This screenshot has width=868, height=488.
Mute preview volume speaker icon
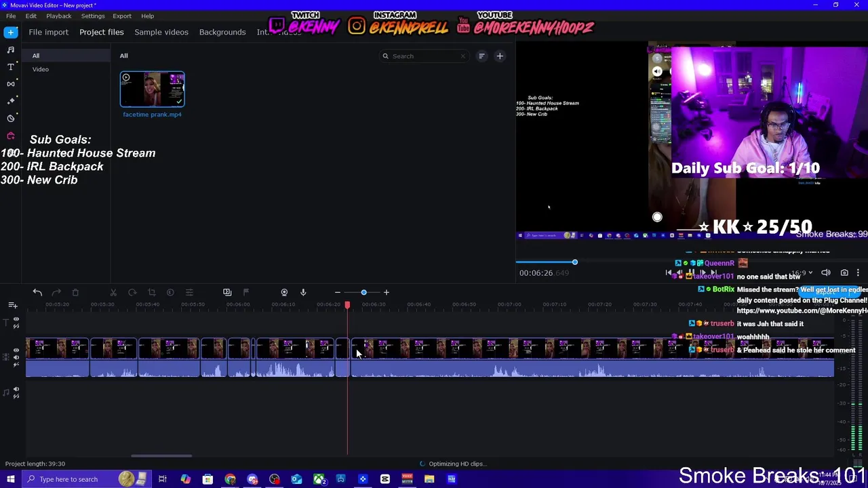click(826, 272)
